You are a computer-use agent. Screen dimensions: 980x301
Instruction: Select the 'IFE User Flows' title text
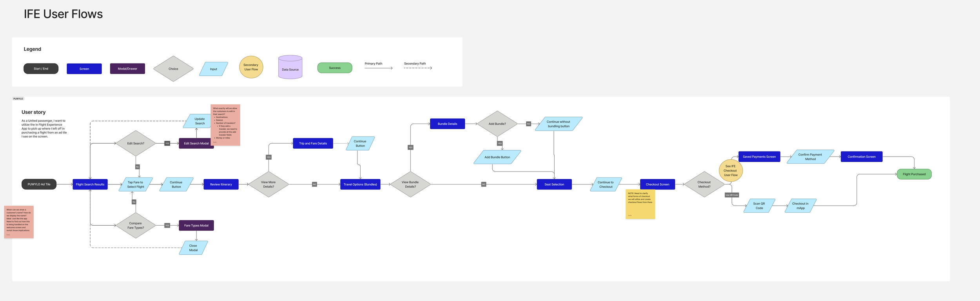point(63,14)
